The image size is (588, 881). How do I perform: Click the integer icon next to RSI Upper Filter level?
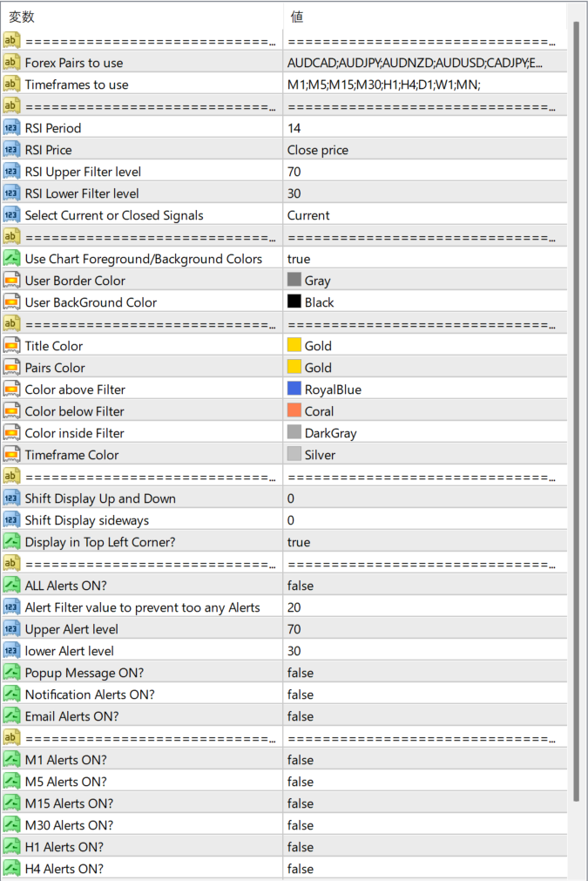coord(11,172)
